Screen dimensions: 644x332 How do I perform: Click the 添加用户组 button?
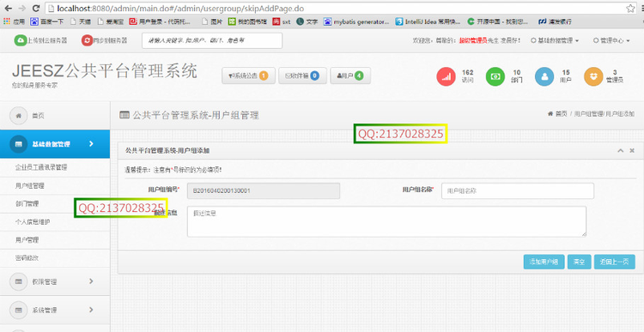(544, 262)
